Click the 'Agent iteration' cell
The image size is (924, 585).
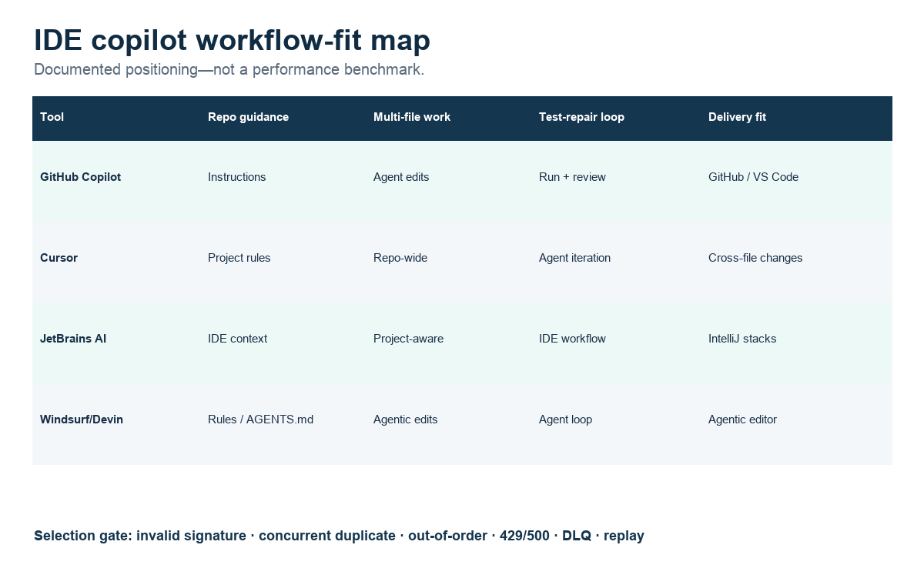[x=574, y=258]
